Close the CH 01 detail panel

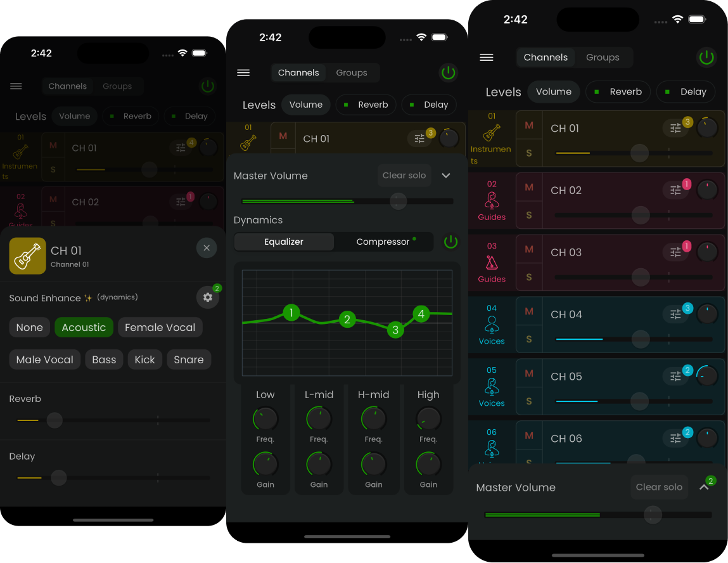tap(207, 248)
